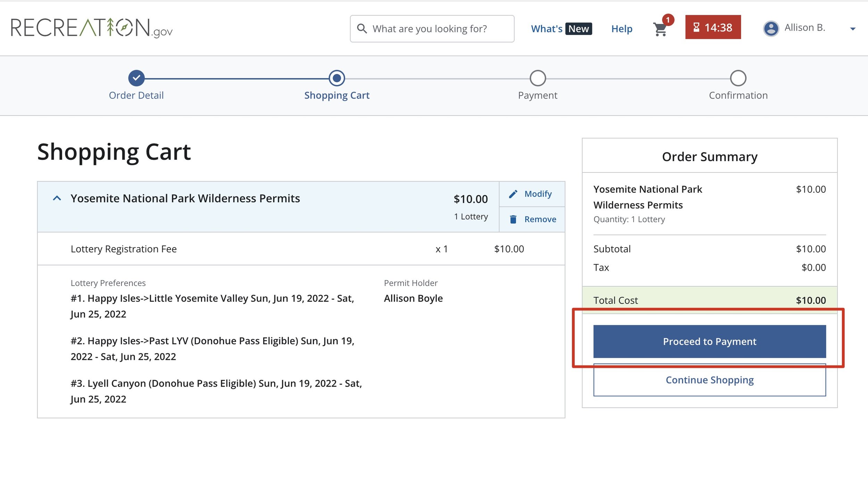Click permit holder name Allison Boyle
This screenshot has width=868, height=480.
coord(413,298)
